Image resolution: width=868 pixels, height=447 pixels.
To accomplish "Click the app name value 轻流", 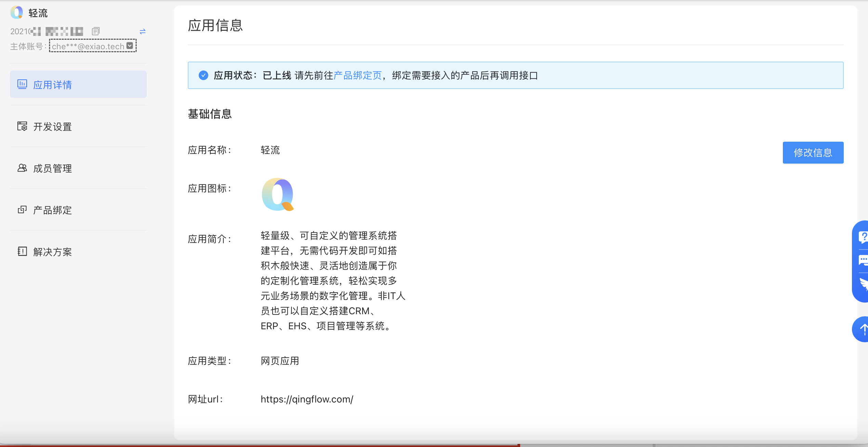I will tap(270, 150).
